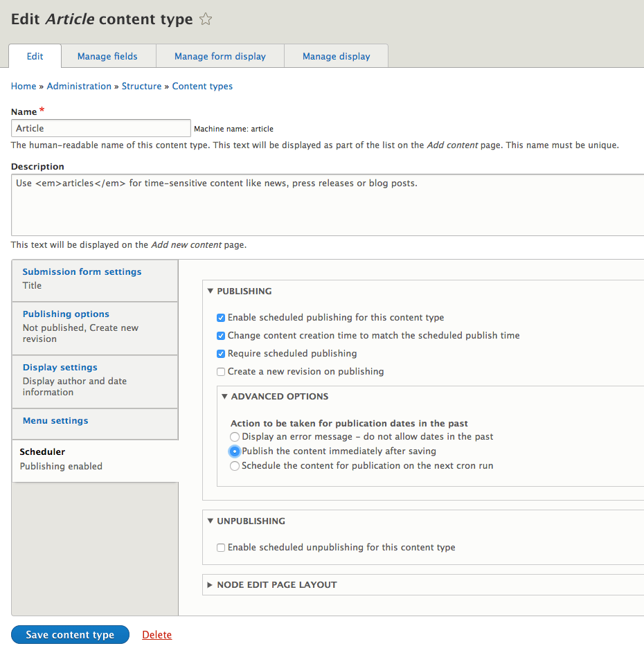
Task: Disable scheduled publishing for this content type
Action: (221, 318)
